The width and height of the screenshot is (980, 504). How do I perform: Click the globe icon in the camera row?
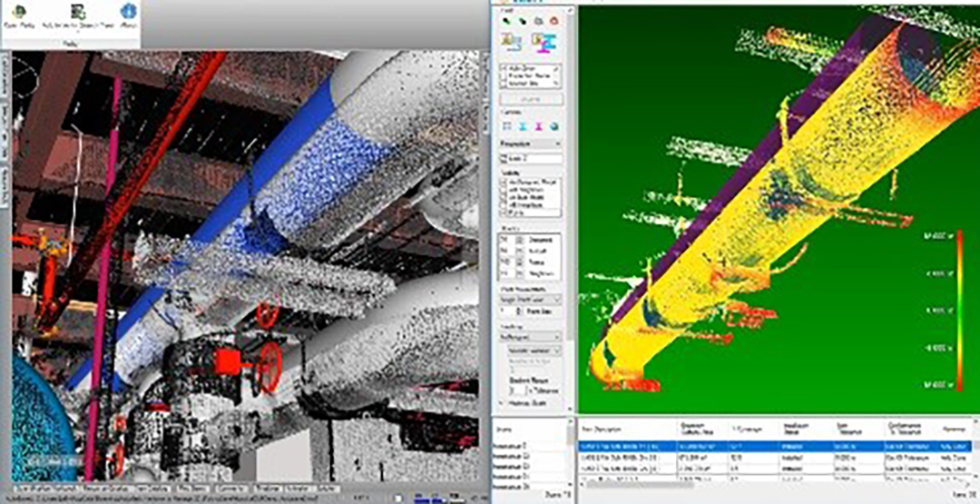coord(553,126)
